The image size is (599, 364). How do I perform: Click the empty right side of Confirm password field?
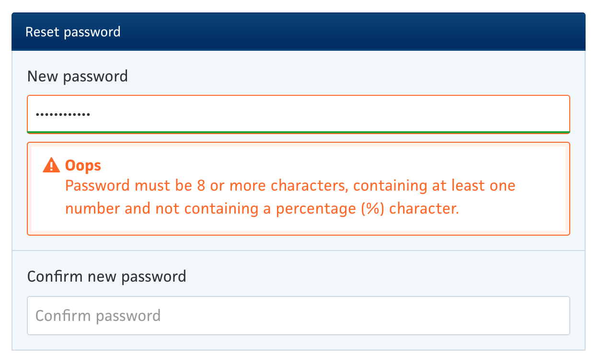431,316
